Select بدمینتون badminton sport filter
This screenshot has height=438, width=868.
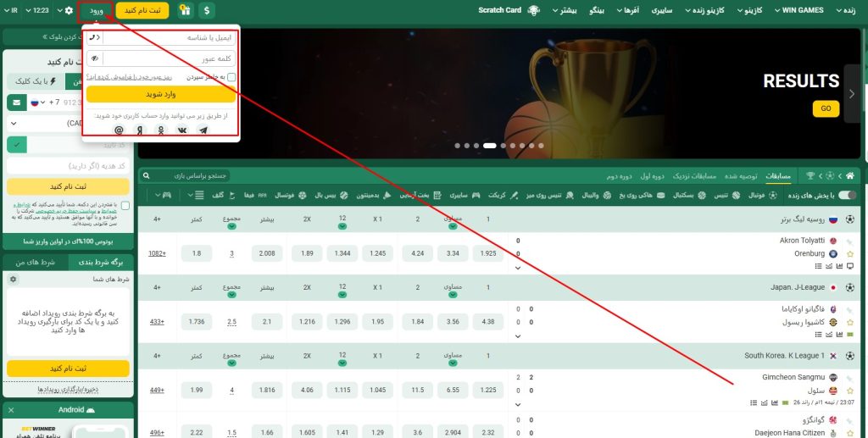coord(373,195)
